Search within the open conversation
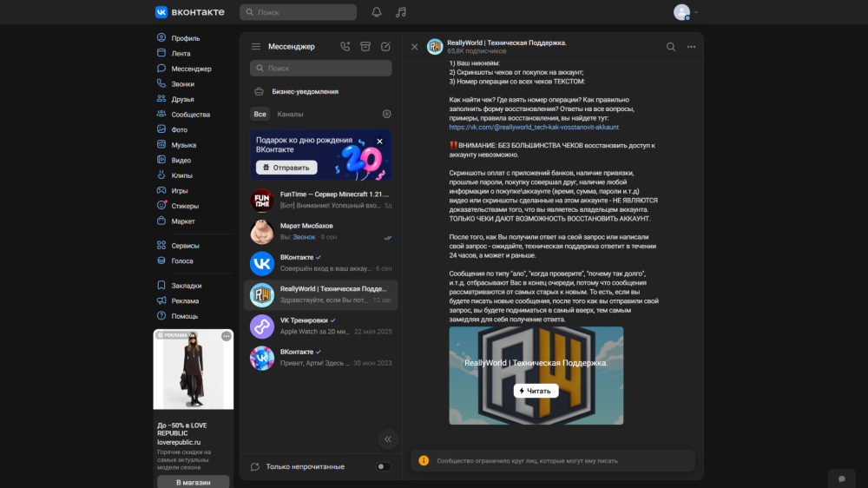868x488 pixels. point(671,47)
